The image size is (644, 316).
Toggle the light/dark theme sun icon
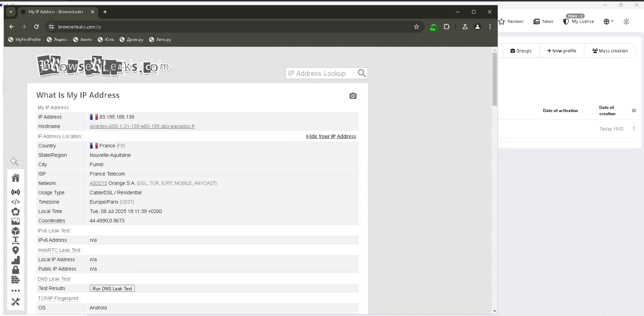[x=626, y=22]
